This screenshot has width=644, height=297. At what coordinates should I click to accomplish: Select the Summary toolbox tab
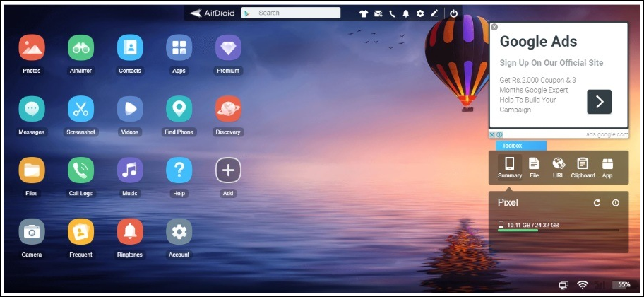tap(510, 168)
